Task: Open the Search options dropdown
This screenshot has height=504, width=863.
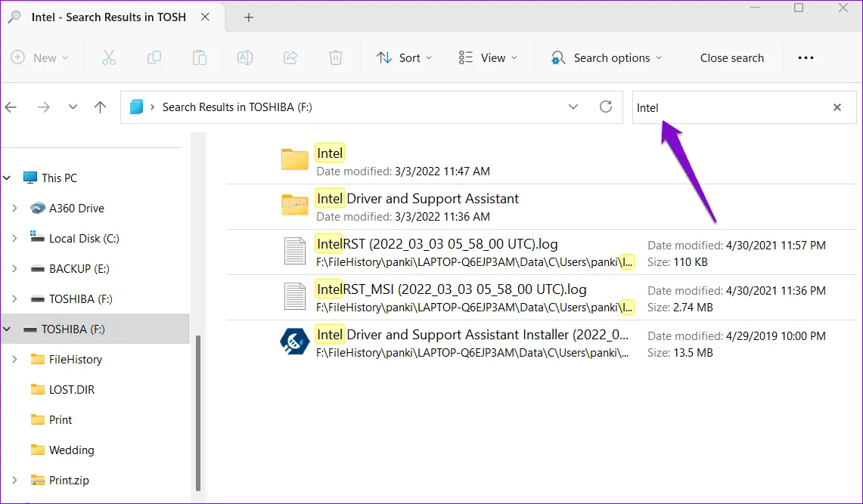Action: point(607,58)
